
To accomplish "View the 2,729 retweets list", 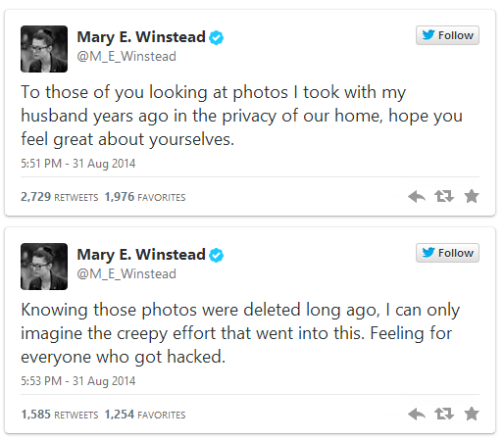I will click(60, 197).
